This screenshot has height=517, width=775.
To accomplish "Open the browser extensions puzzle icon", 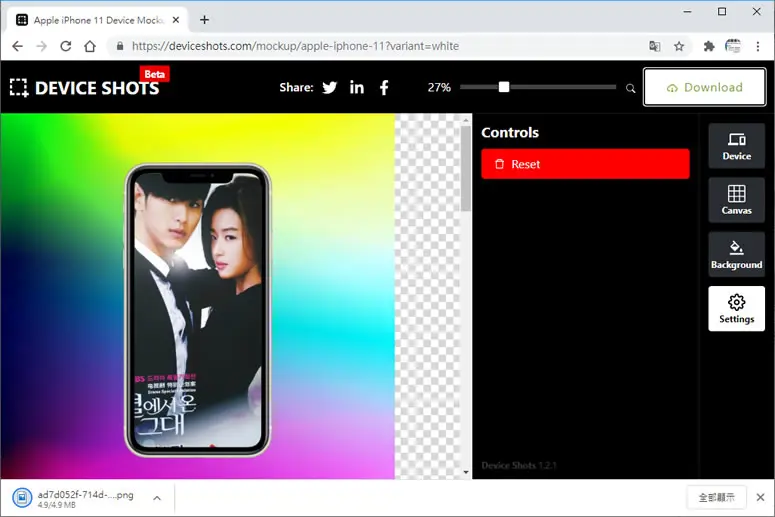I will 709,46.
